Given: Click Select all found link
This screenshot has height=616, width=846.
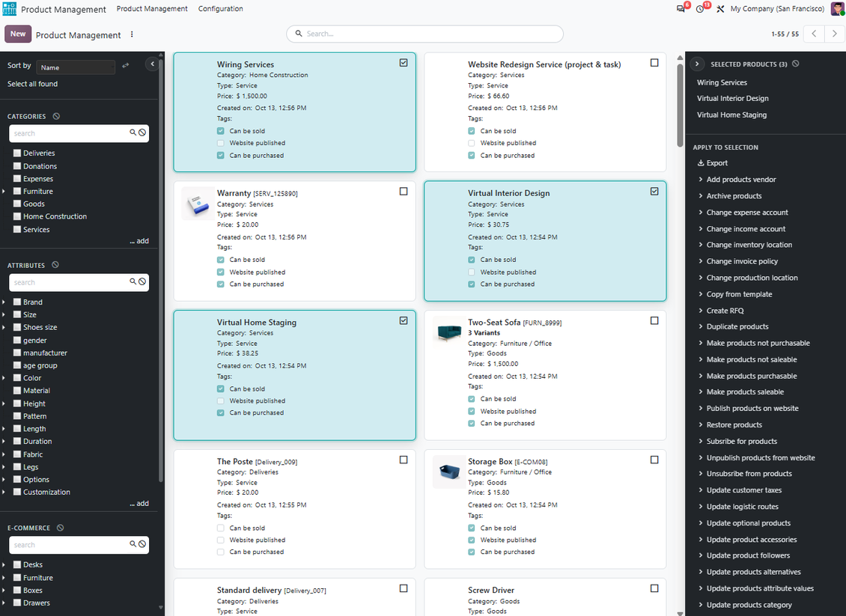Looking at the screenshot, I should pyautogui.click(x=32, y=84).
